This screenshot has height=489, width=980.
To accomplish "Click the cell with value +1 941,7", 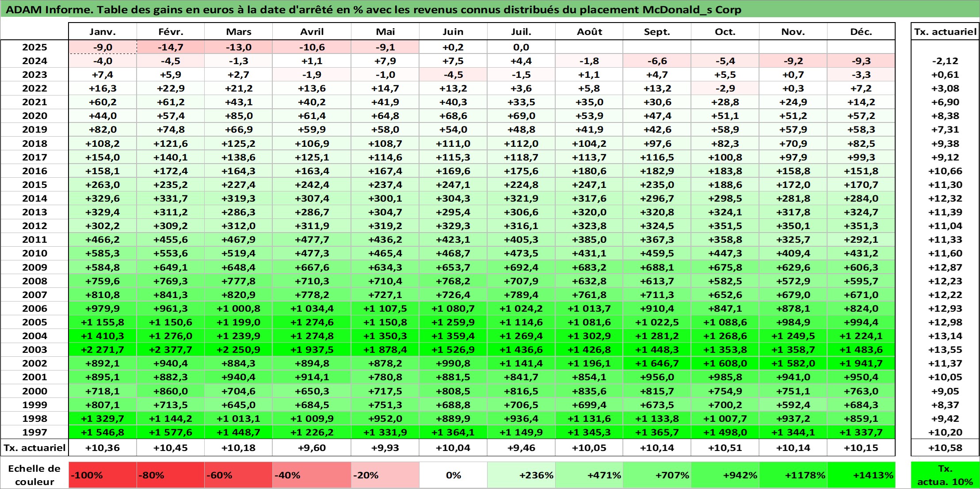I will [x=861, y=363].
